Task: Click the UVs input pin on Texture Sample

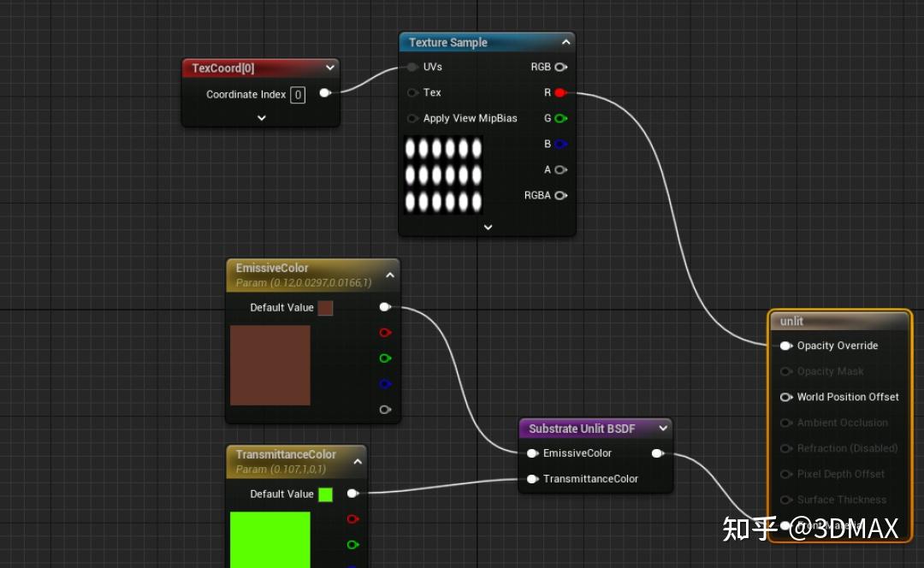Action: click(x=412, y=67)
